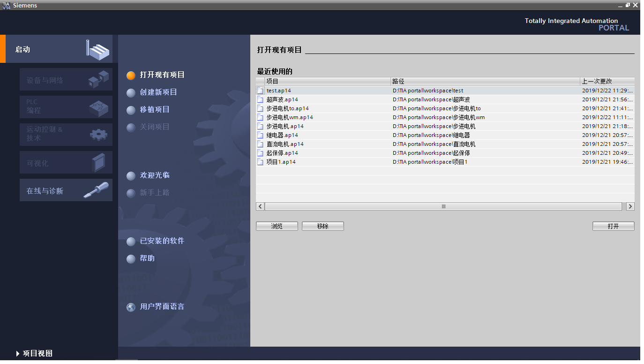Click the horizontal scrollbar thumb
The image size is (644, 364).
pyautogui.click(x=443, y=206)
